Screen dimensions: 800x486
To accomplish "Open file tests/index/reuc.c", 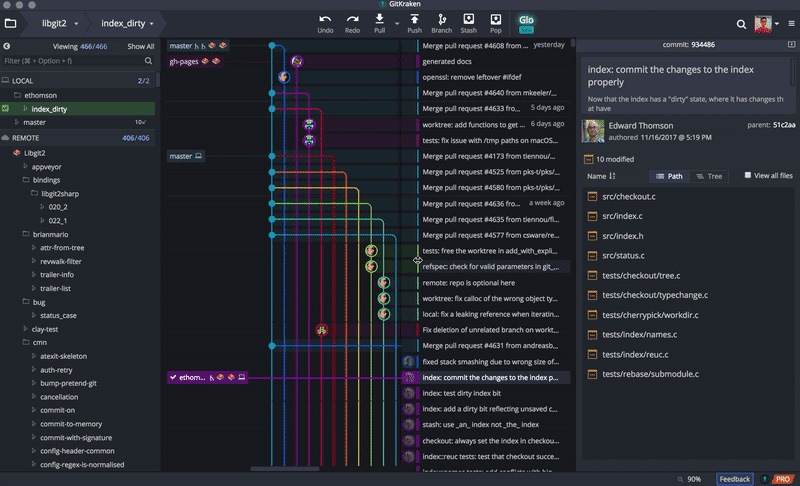I will click(x=635, y=354).
